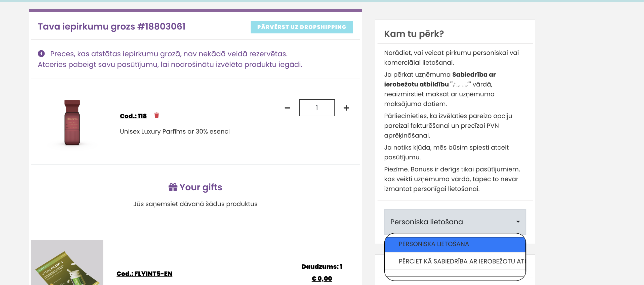Open the Cod.: FLYINT5-EN gift link
Viewport: 644px width, 285px height.
coord(144,273)
